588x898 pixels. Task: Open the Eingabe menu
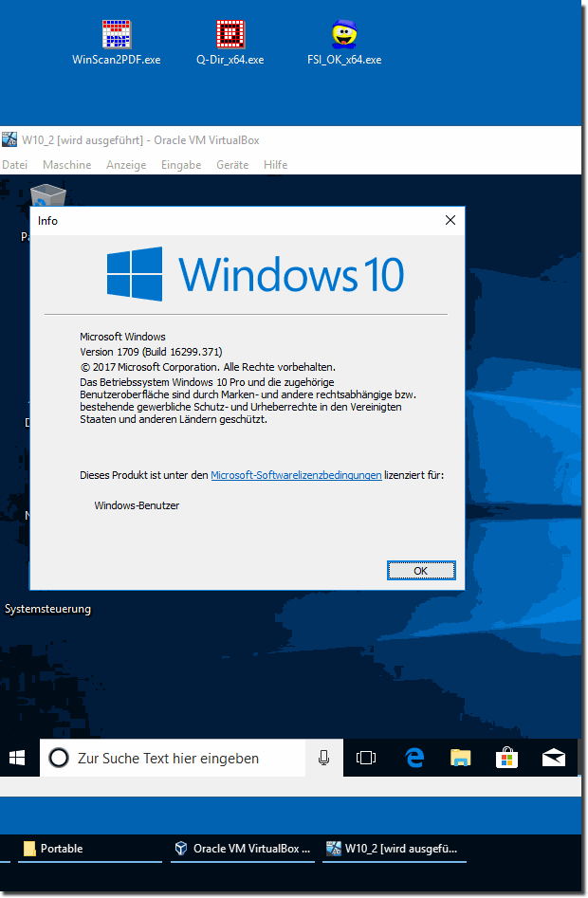tap(181, 165)
